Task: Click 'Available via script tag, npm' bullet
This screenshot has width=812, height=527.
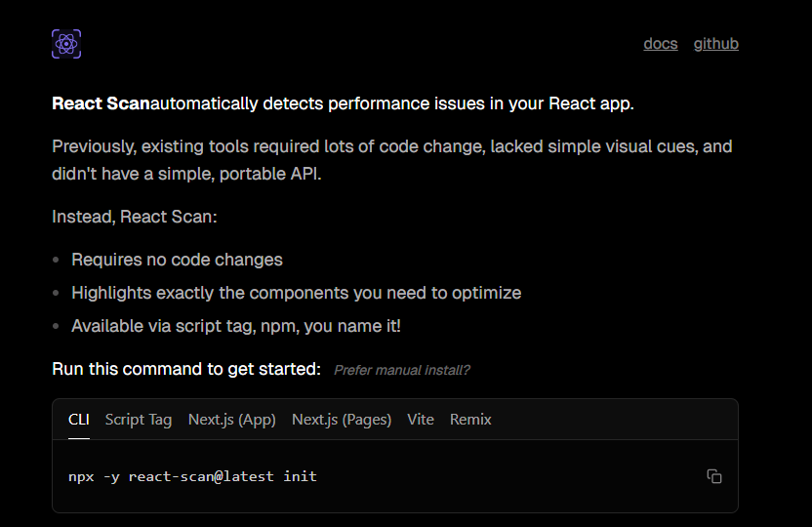Action: tap(235, 326)
